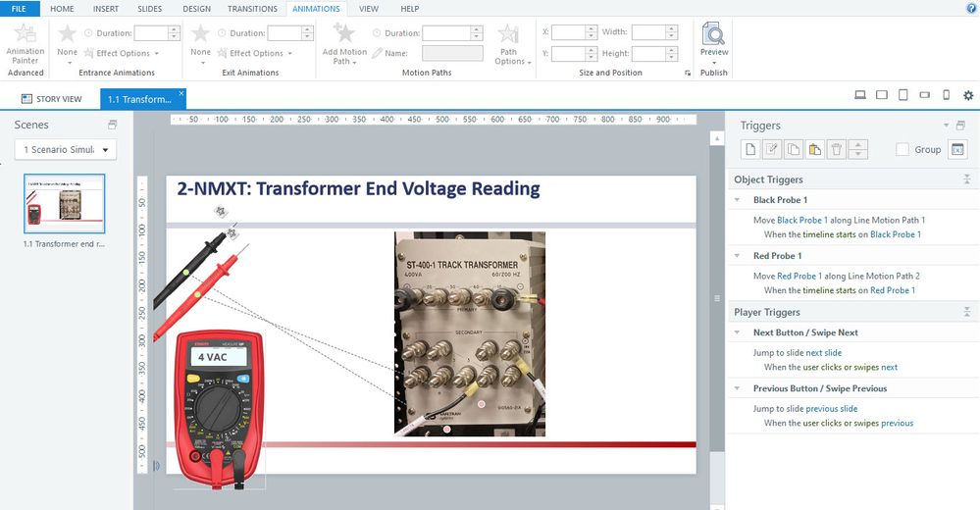Select the None exit animation star
The width and height of the screenshot is (980, 510).
click(200, 33)
